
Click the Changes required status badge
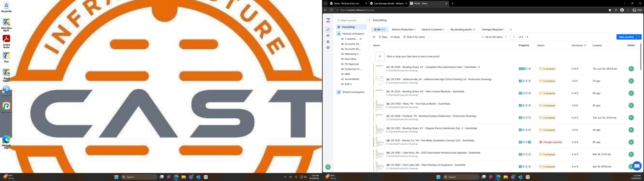coord(550,142)
